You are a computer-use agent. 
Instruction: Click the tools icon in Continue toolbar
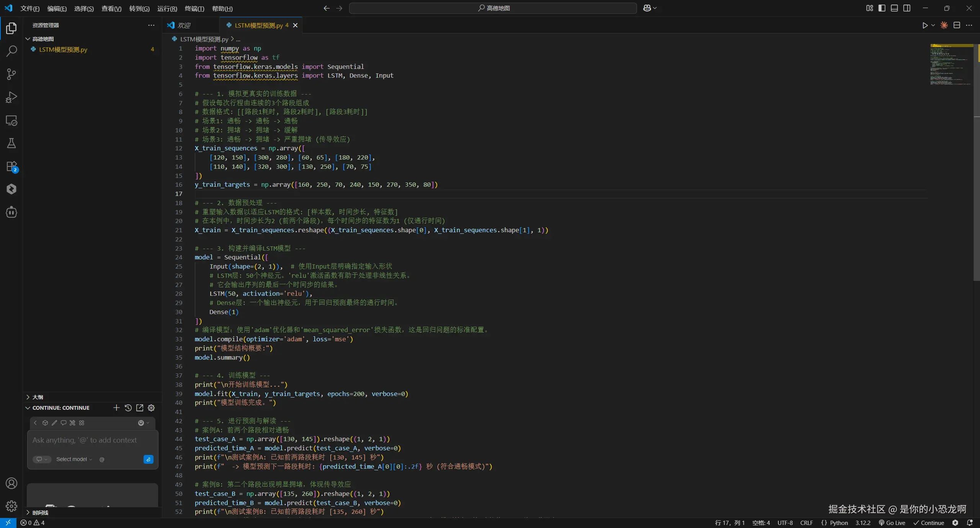[x=72, y=423]
